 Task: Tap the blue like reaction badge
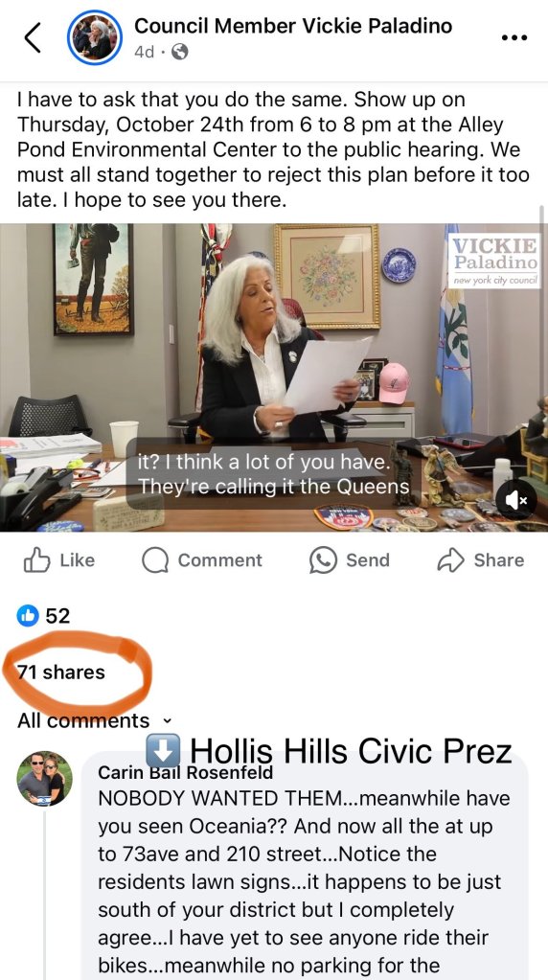pyautogui.click(x=28, y=616)
